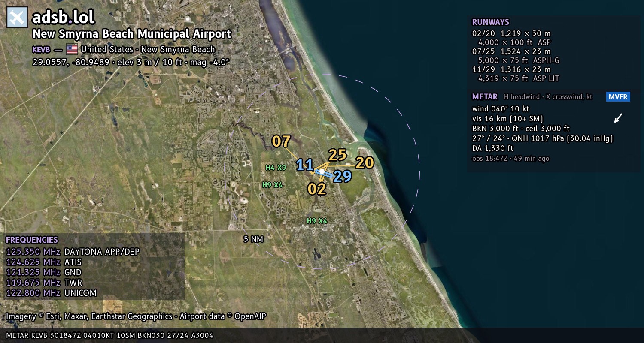This screenshot has width=644, height=343.
Task: Click the adsb.lol airplane logo icon
Action: click(17, 18)
